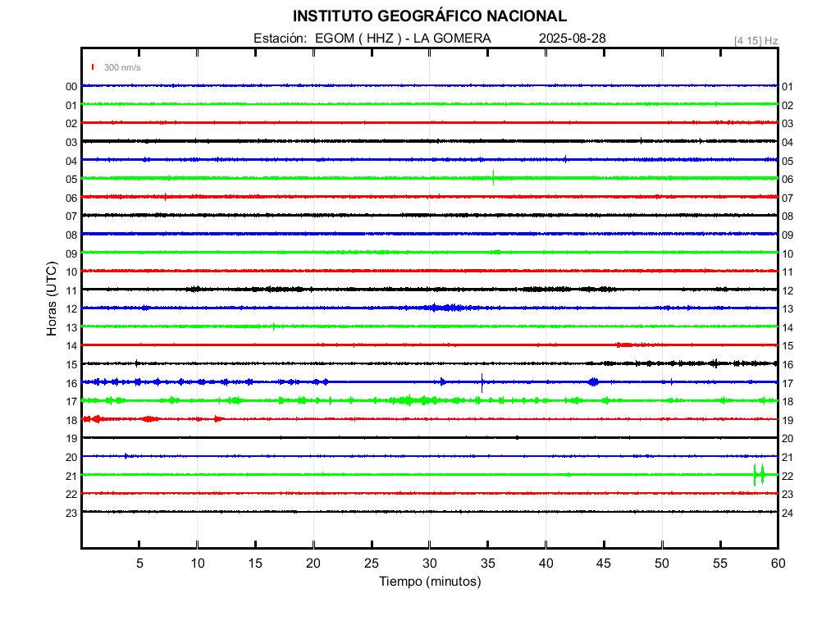Image resolution: width=840 pixels, height=630 pixels.
Task: Click right-axis hour label 13
Action: click(787, 309)
